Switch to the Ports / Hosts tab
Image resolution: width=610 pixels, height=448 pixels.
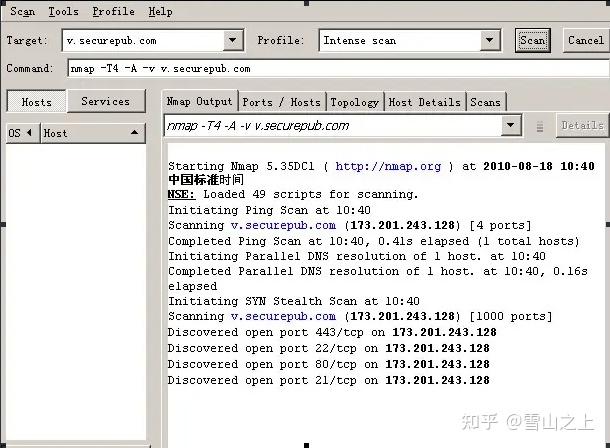pos(282,102)
